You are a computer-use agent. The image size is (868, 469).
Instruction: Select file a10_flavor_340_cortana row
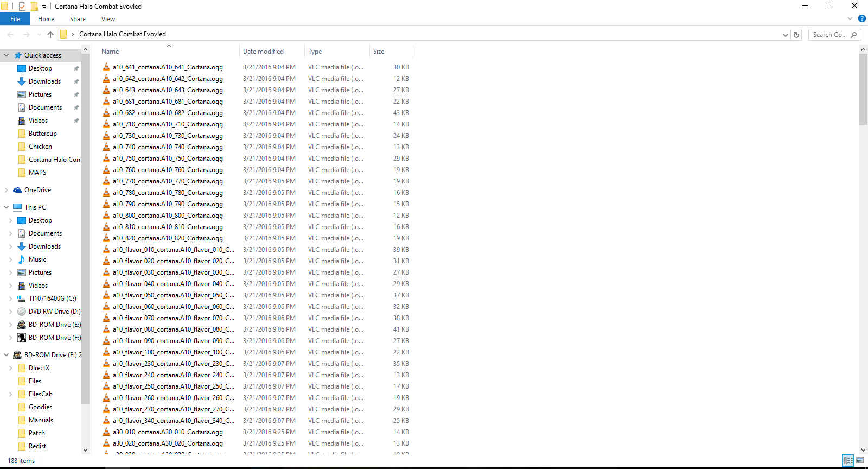256,421
